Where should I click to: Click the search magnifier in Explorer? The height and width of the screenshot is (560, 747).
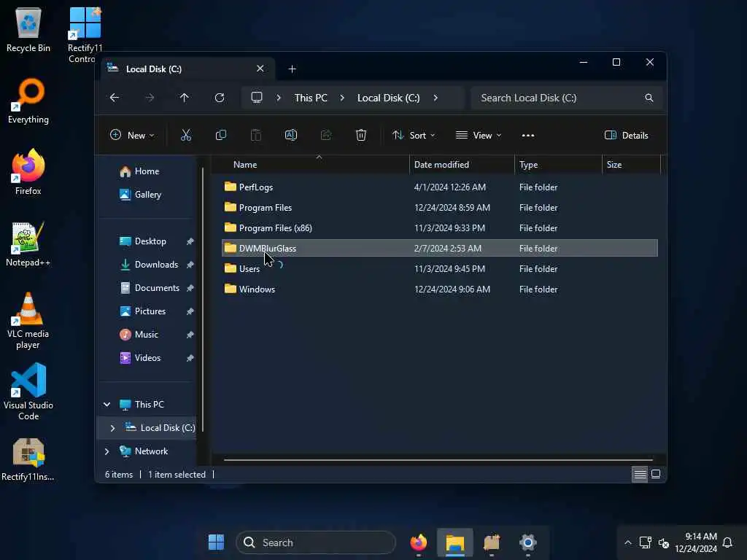(649, 98)
